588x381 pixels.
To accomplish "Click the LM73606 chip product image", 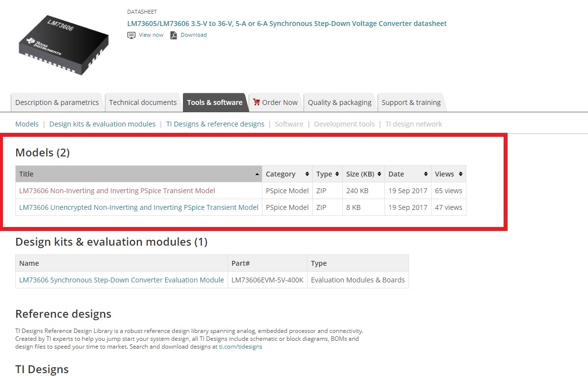I will [x=64, y=45].
